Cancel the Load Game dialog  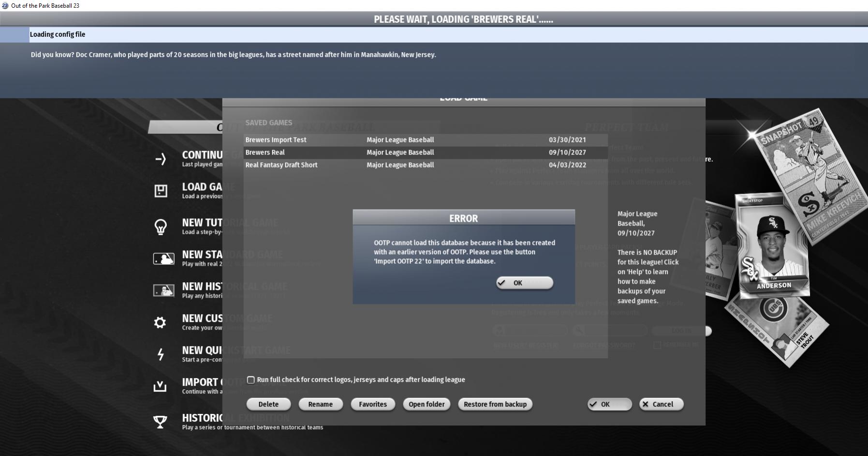coord(661,404)
